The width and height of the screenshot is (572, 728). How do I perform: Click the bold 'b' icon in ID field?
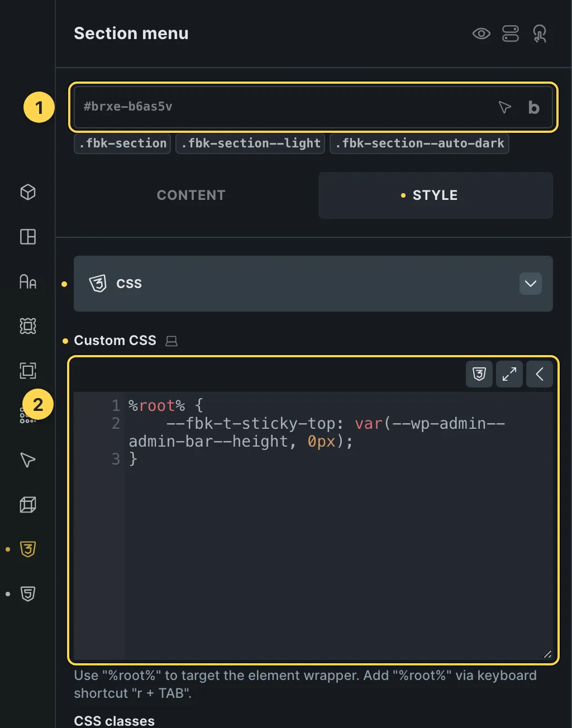tap(533, 107)
